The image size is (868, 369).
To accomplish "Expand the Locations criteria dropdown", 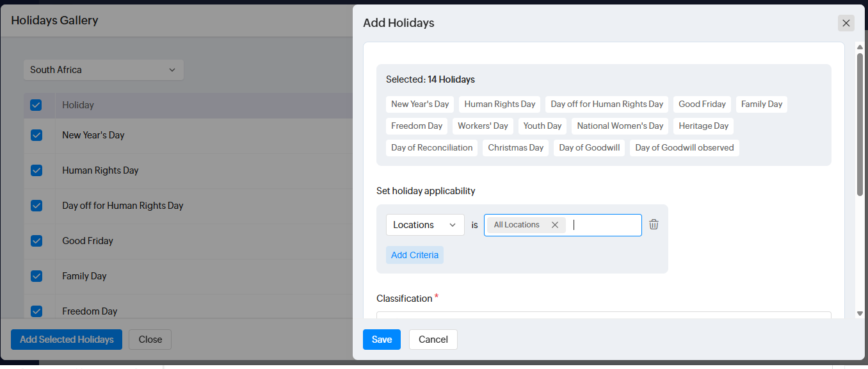I will pyautogui.click(x=425, y=225).
